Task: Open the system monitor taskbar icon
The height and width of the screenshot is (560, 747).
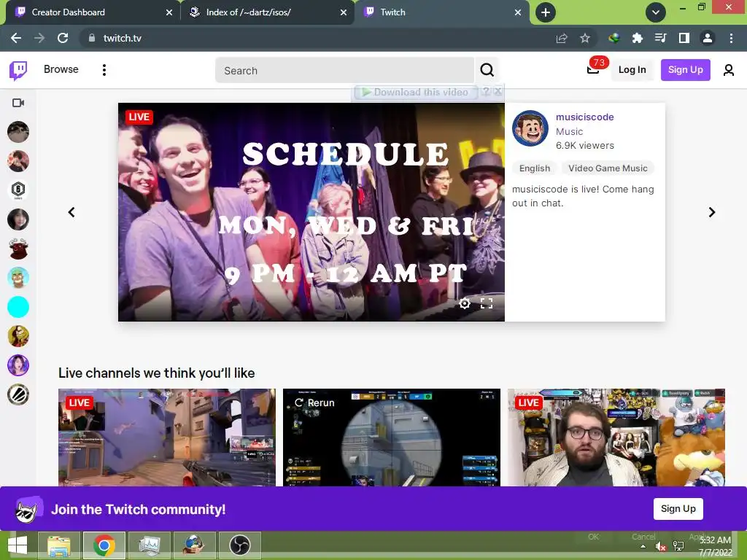Action: pos(150,545)
